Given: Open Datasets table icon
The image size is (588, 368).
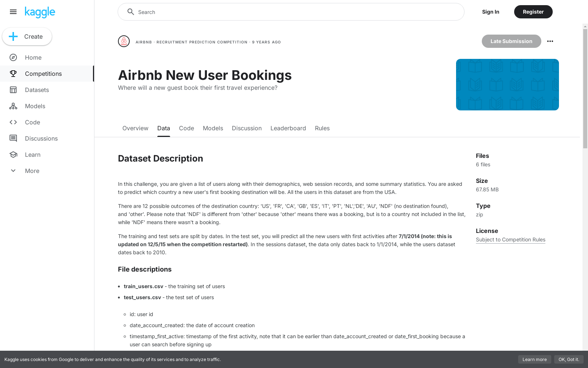Looking at the screenshot, I should [13, 90].
